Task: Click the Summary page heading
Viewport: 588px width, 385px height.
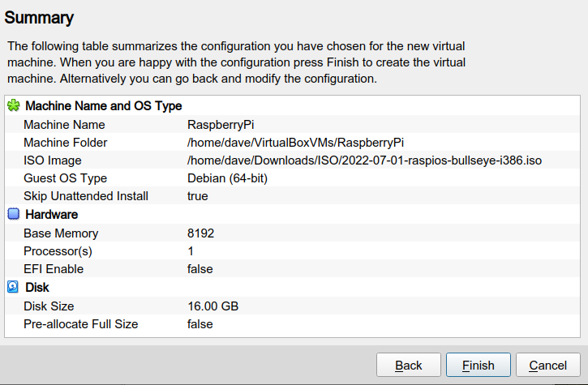Action: coord(39,18)
